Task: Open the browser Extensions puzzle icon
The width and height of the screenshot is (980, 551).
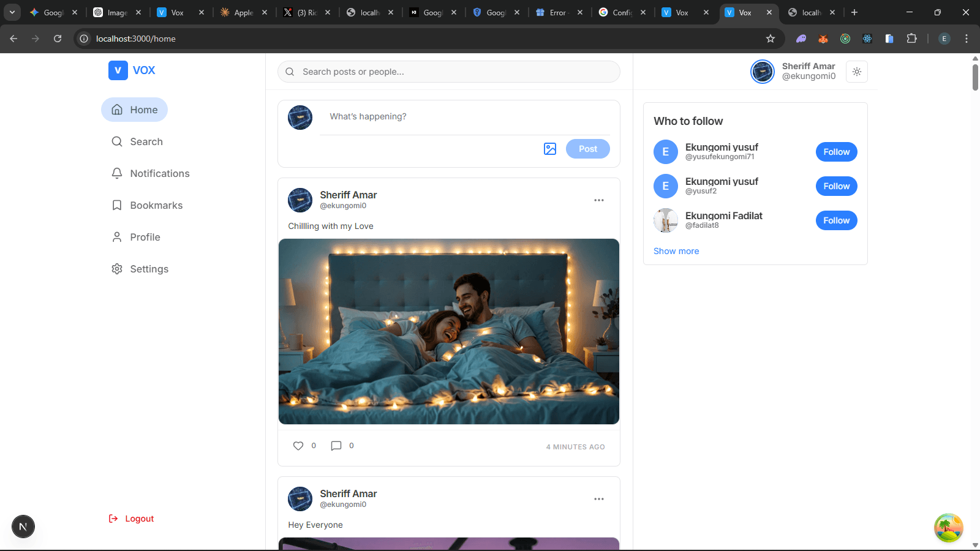Action: tap(911, 39)
